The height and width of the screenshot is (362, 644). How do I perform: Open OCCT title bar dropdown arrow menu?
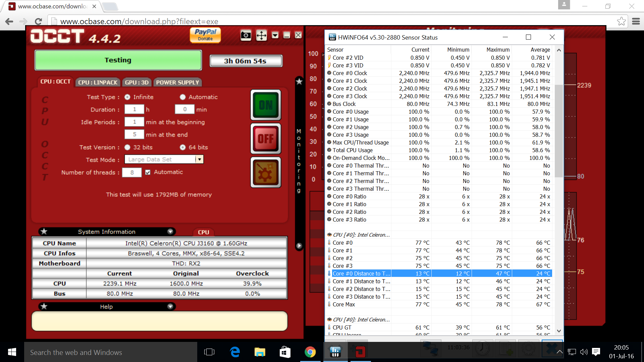[275, 35]
